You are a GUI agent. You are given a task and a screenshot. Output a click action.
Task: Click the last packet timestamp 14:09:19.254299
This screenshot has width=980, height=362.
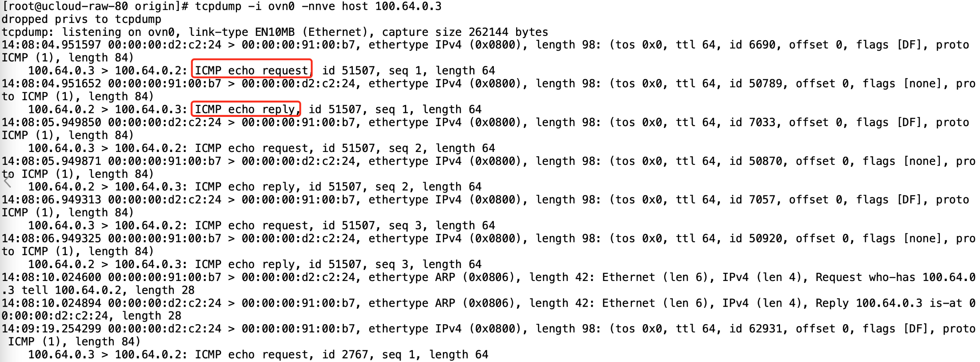51,328
